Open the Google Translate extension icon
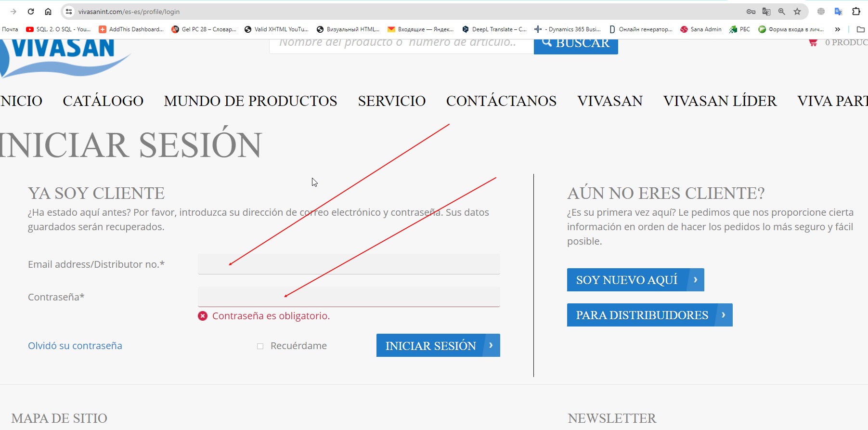Viewport: 868px width, 430px height. click(839, 12)
